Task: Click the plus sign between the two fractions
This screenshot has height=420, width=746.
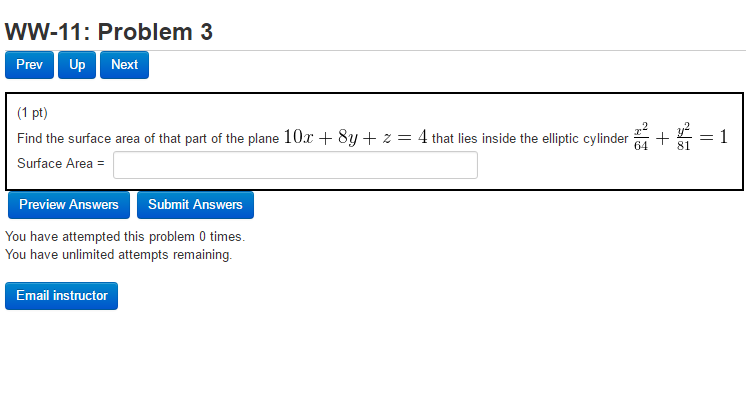Action: pyautogui.click(x=662, y=139)
